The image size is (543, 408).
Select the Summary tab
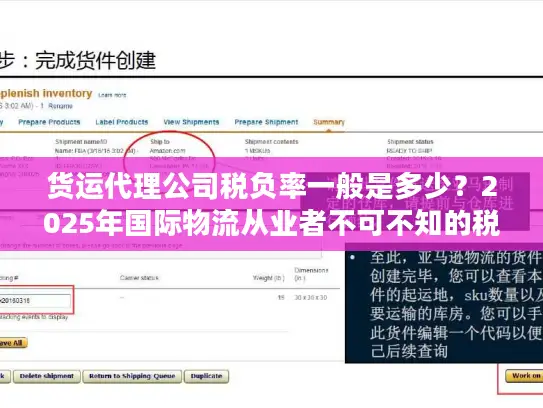[329, 122]
